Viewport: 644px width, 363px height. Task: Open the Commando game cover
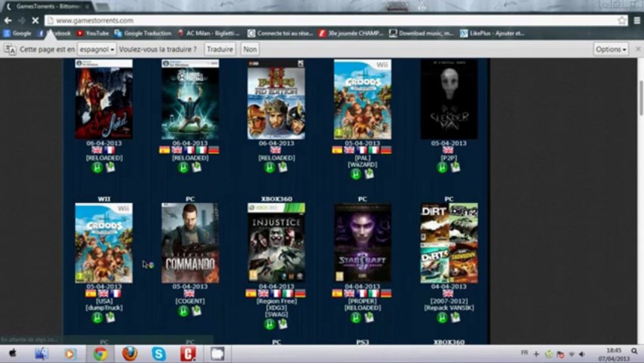[x=190, y=243]
